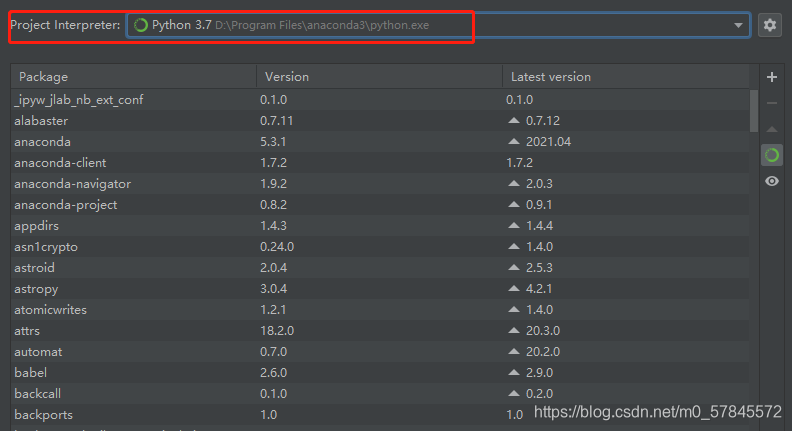The height and width of the screenshot is (431, 792).
Task: Click upgrade arrow beside attrs 20.3.0
Action: click(514, 330)
